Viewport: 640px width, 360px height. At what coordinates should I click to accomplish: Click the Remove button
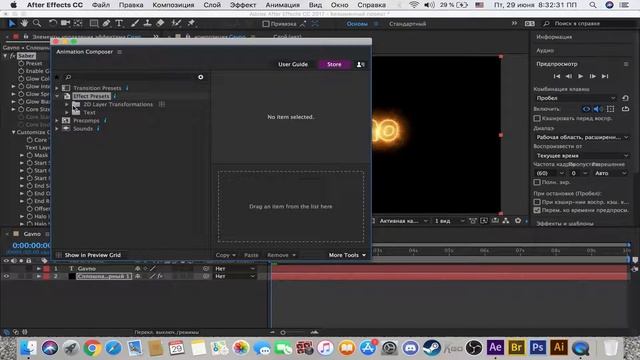coord(281,255)
